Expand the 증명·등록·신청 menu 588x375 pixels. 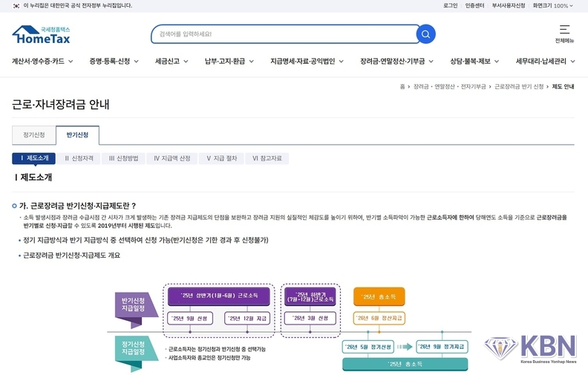(114, 61)
